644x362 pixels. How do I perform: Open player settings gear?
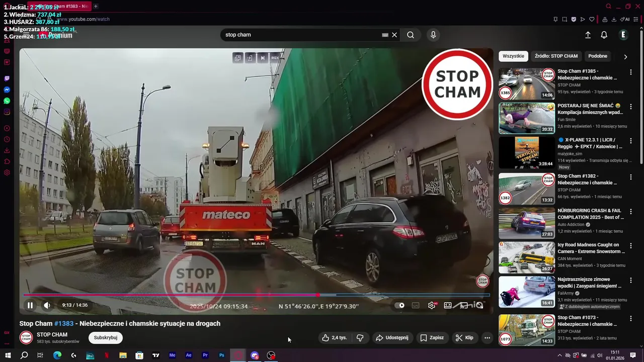[432, 305]
